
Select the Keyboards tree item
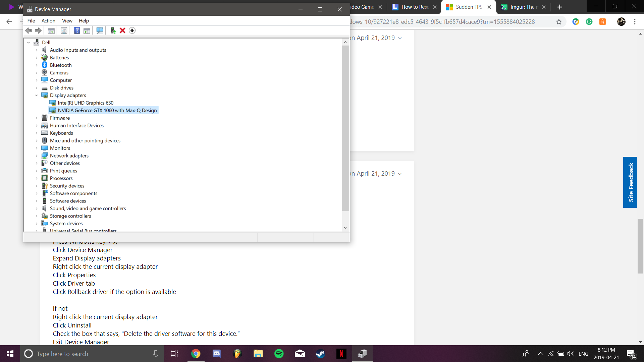click(x=61, y=133)
